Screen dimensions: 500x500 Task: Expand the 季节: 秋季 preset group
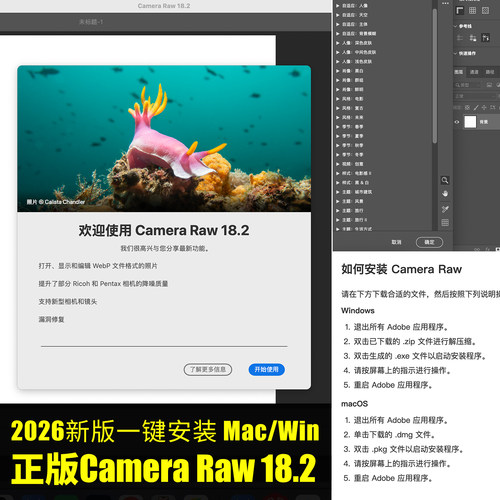click(337, 146)
